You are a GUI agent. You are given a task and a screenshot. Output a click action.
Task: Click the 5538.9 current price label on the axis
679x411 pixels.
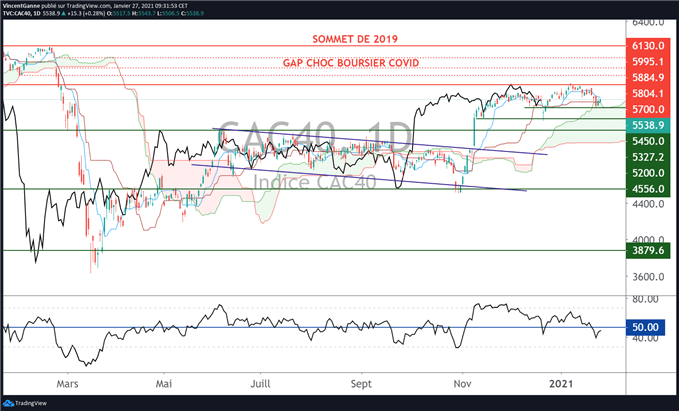(x=648, y=125)
